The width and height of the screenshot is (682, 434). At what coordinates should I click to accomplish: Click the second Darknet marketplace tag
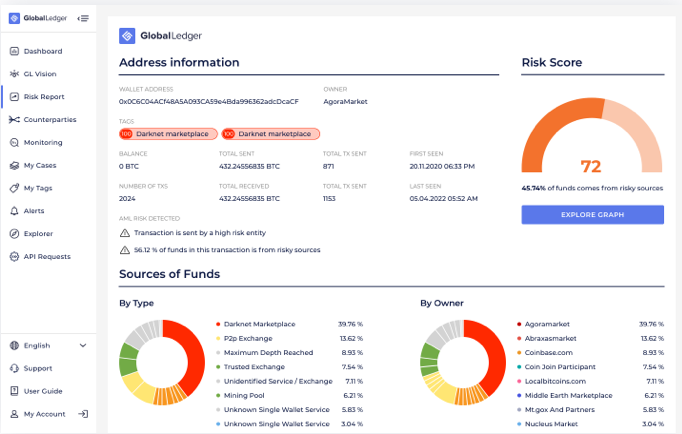click(x=271, y=134)
